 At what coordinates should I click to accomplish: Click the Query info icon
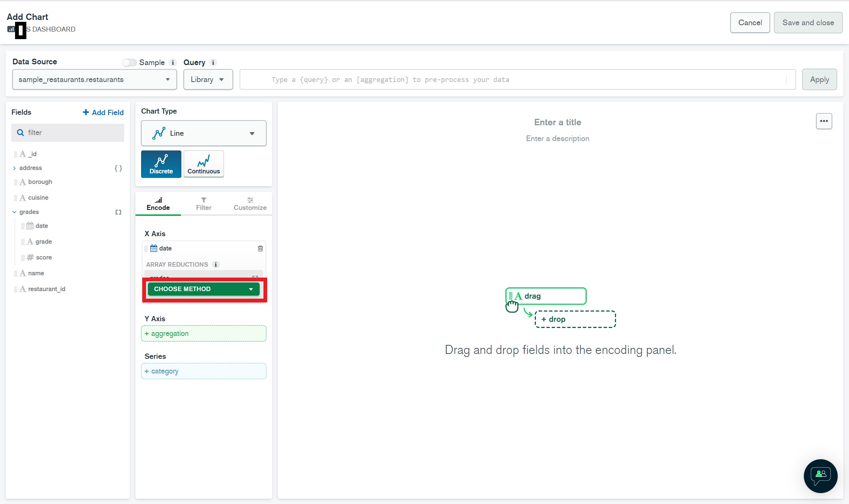(x=213, y=62)
